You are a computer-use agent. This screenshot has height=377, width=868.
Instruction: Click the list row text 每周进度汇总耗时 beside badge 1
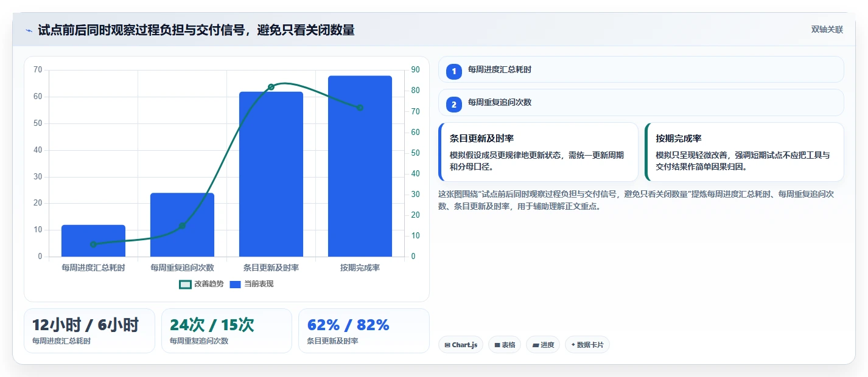pos(500,70)
